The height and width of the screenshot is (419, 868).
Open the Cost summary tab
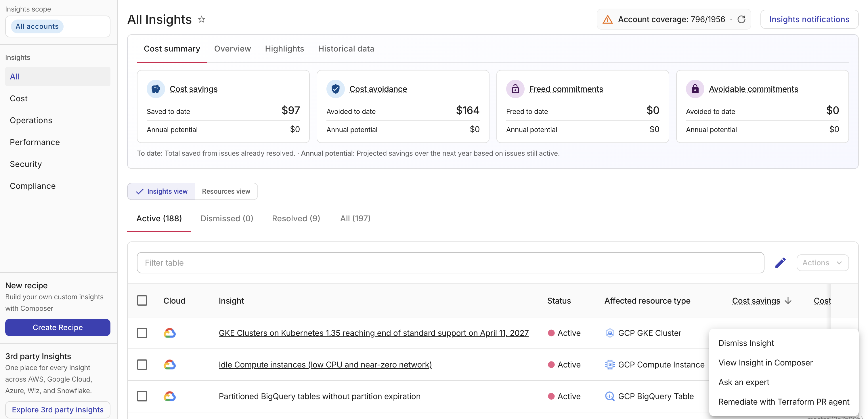[x=172, y=49]
